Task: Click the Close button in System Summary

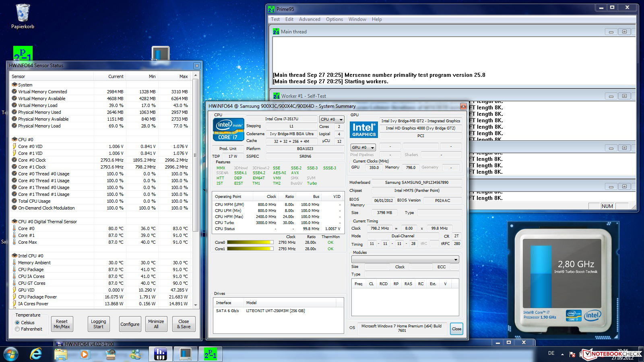Action: [x=456, y=329]
